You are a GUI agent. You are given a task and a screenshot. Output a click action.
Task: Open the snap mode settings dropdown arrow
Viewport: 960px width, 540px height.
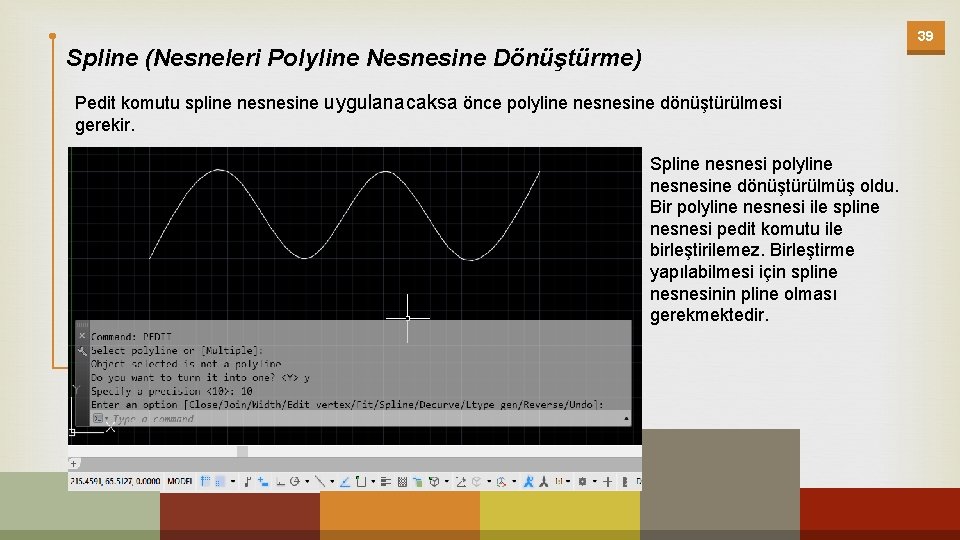233,482
